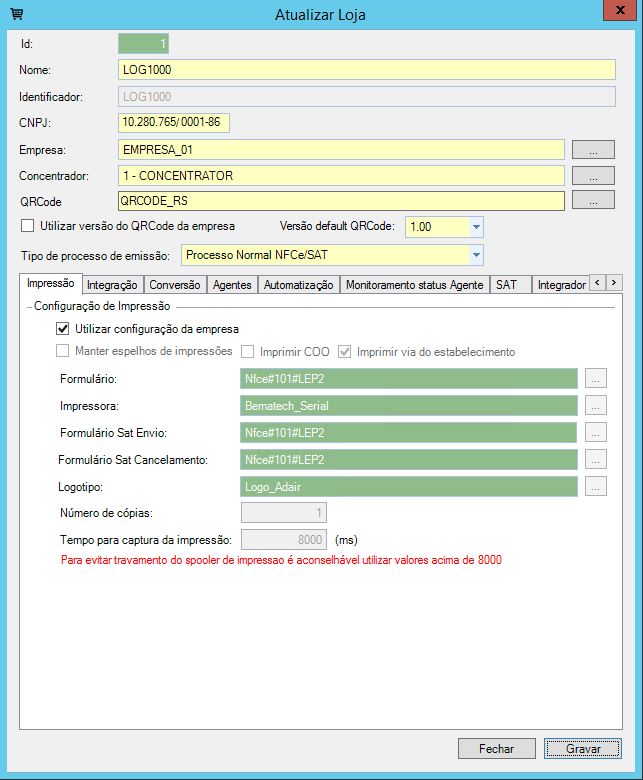This screenshot has height=780, width=643.
Task: Expand Versão default QRCode dropdown
Action: coord(476,227)
